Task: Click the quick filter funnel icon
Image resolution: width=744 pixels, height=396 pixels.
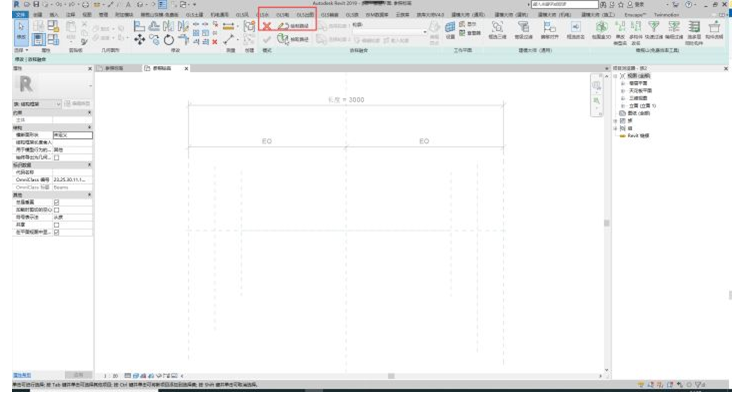Action: [x=654, y=27]
